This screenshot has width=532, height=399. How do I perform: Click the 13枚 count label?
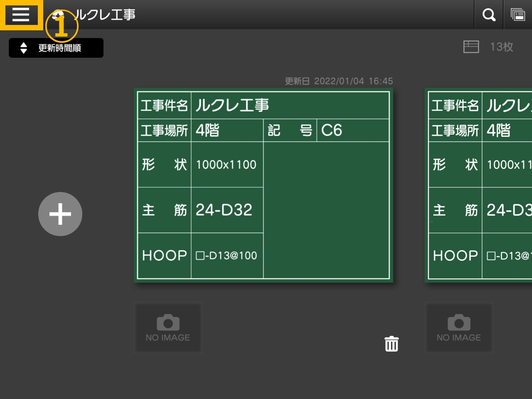[501, 47]
